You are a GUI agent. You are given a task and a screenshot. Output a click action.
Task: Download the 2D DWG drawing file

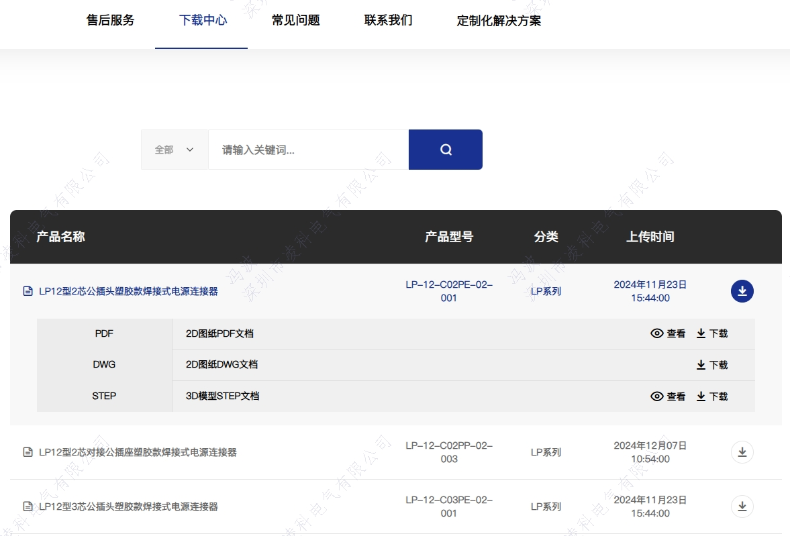[x=712, y=365]
